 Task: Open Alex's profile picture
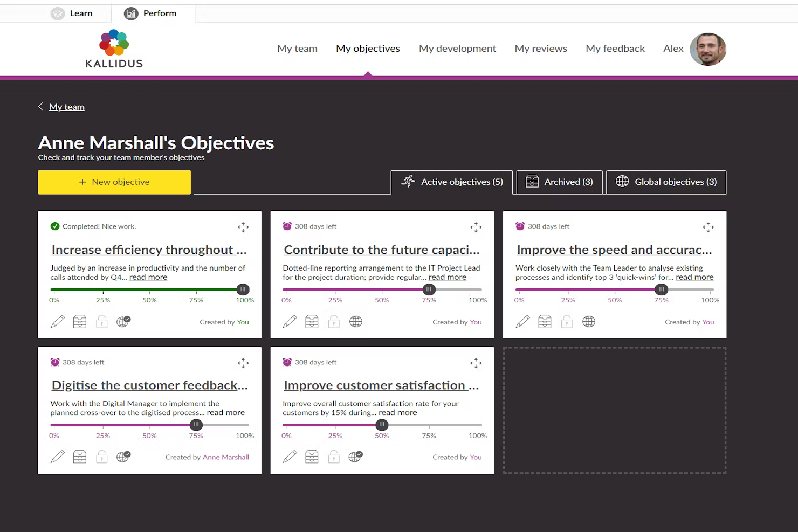pyautogui.click(x=708, y=49)
